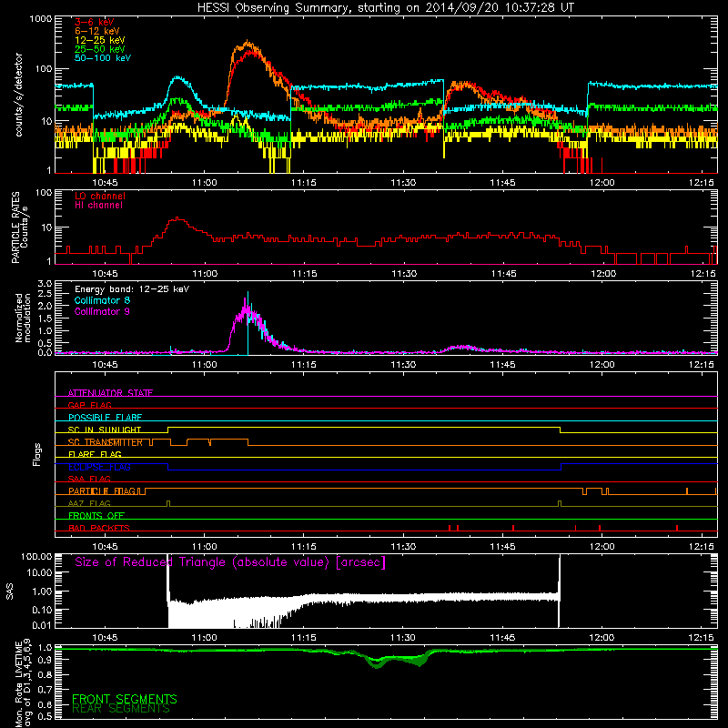
Task: Click the SC TRANSMITTER flag label
Action: click(105, 442)
